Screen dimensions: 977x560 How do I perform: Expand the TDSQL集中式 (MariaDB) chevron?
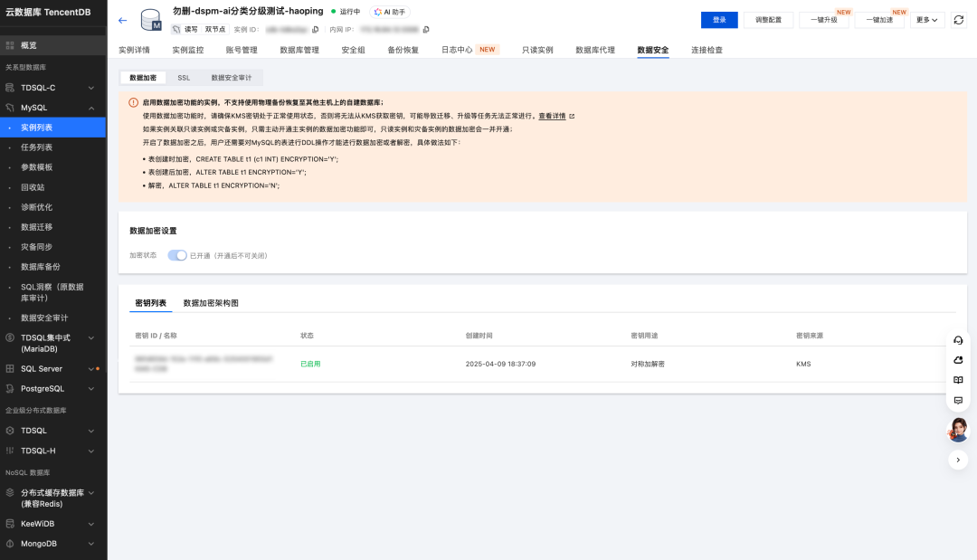pyautogui.click(x=91, y=337)
